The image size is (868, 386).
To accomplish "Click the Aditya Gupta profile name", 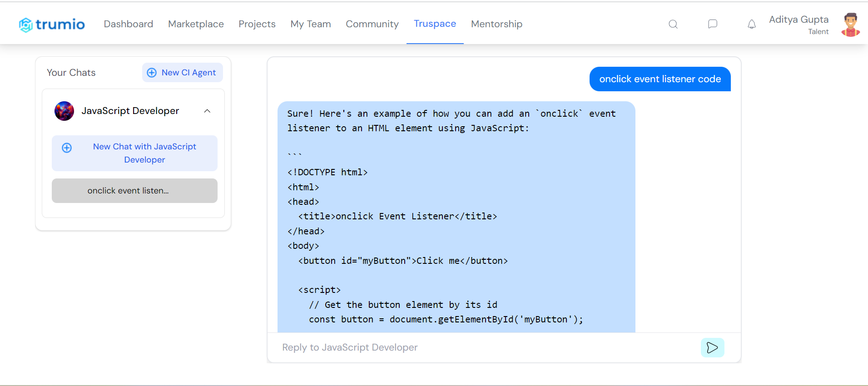I will (x=799, y=20).
